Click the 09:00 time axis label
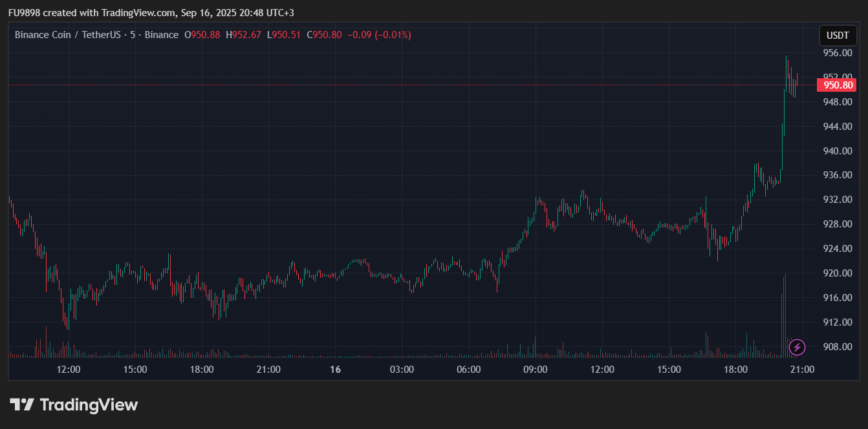The width and height of the screenshot is (868, 429). [536, 370]
